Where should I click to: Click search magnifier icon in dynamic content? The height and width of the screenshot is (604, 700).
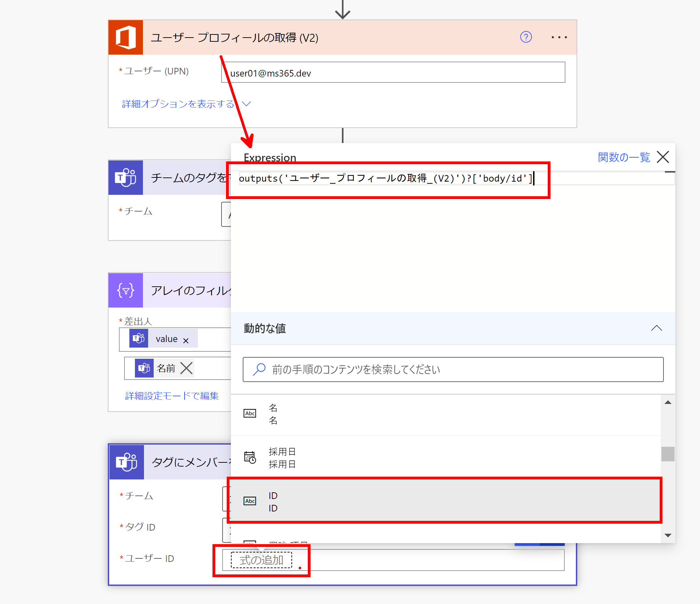pyautogui.click(x=259, y=369)
